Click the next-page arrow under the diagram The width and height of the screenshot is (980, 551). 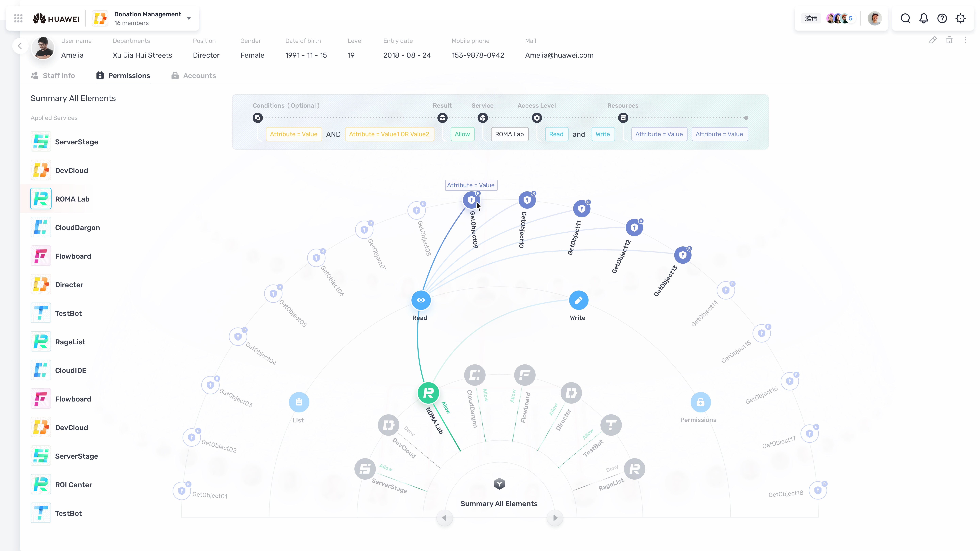tap(555, 517)
